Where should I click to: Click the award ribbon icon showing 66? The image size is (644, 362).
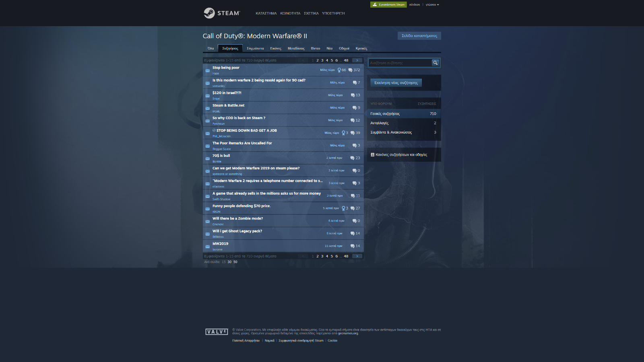pyautogui.click(x=339, y=70)
